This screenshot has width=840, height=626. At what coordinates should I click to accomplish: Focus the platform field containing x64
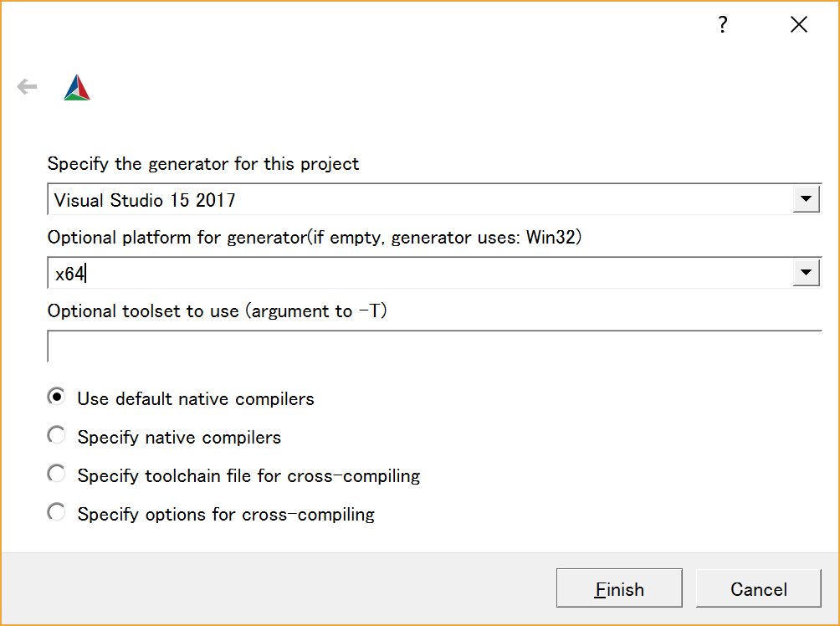click(x=434, y=273)
